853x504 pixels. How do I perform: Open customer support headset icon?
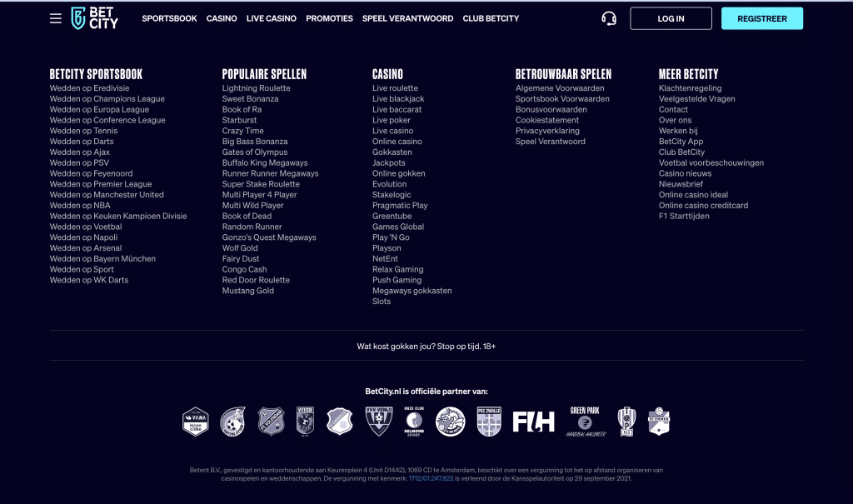tap(609, 18)
